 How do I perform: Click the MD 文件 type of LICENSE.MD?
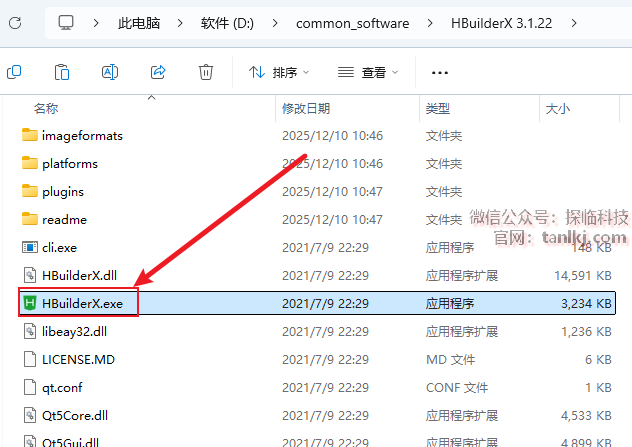[451, 360]
